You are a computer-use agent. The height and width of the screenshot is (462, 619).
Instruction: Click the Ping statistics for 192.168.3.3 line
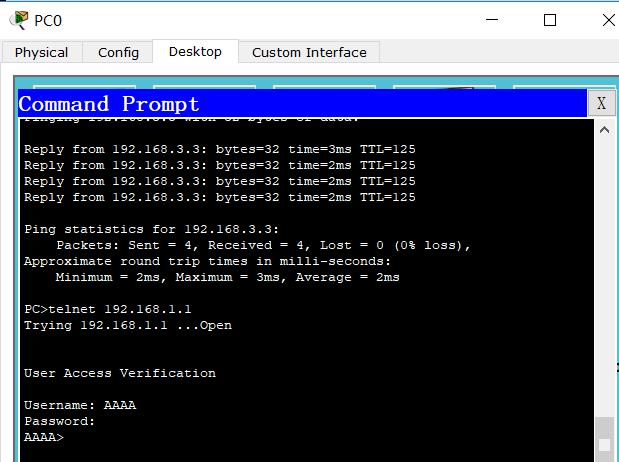point(152,229)
